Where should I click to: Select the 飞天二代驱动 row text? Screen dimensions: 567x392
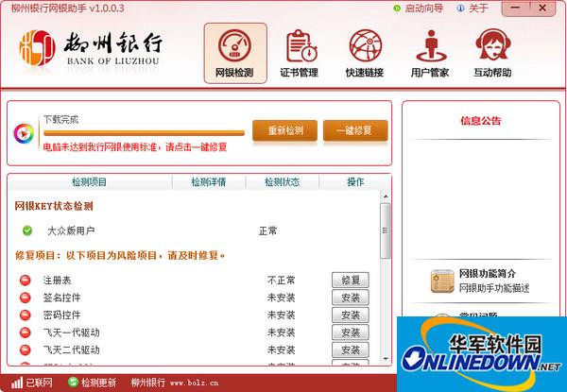[x=71, y=349]
